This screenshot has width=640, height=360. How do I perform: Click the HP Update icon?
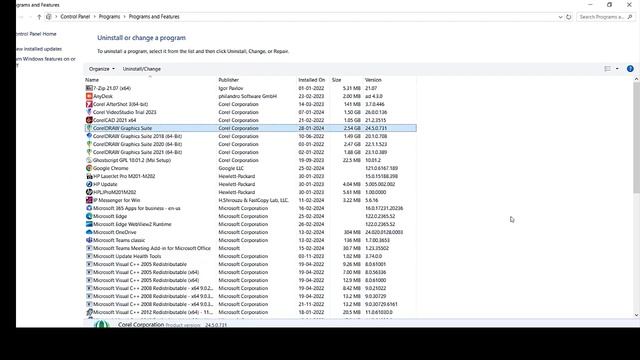click(x=89, y=184)
